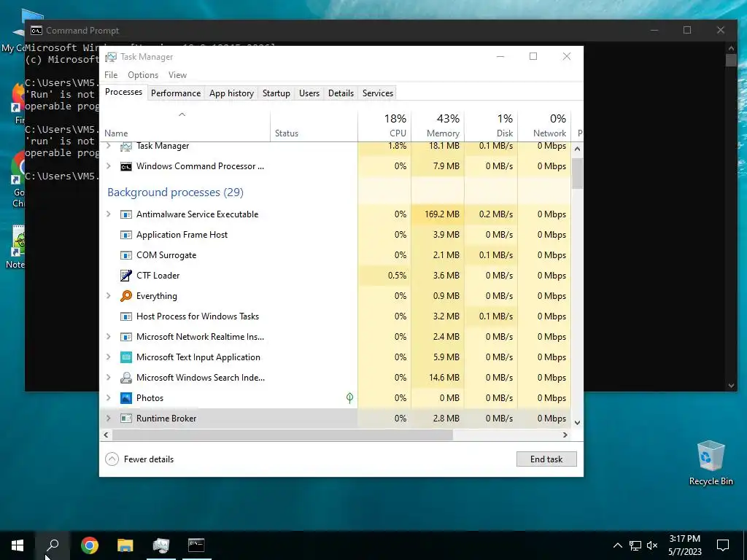Click the COM Surrogate process icon

point(125,256)
